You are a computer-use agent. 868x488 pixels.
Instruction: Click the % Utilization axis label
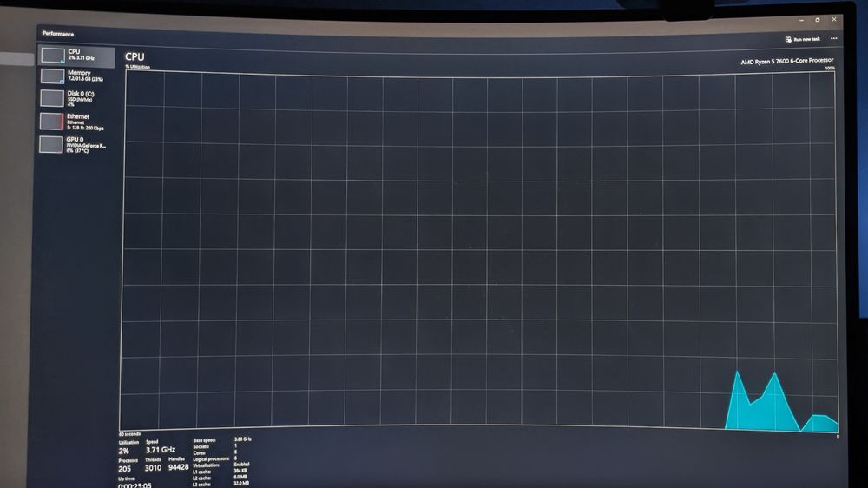(x=137, y=67)
